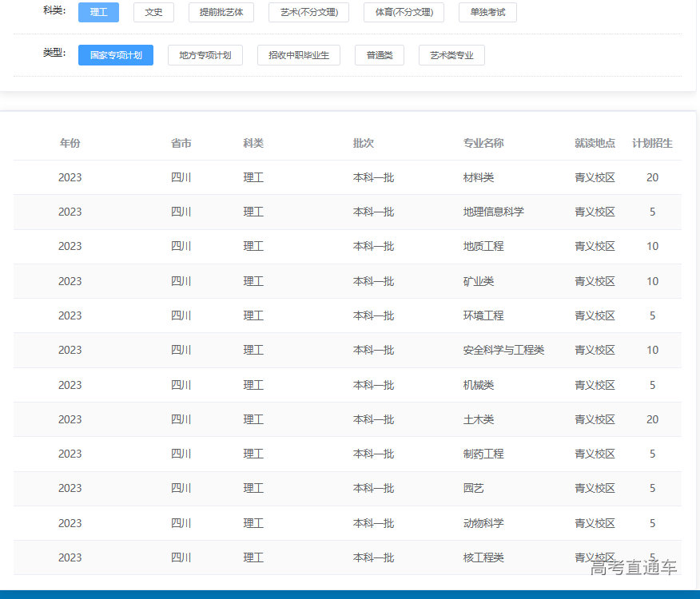The height and width of the screenshot is (599, 700).
Task: Choose the 艺术类专业 type filter
Action: click(x=451, y=55)
